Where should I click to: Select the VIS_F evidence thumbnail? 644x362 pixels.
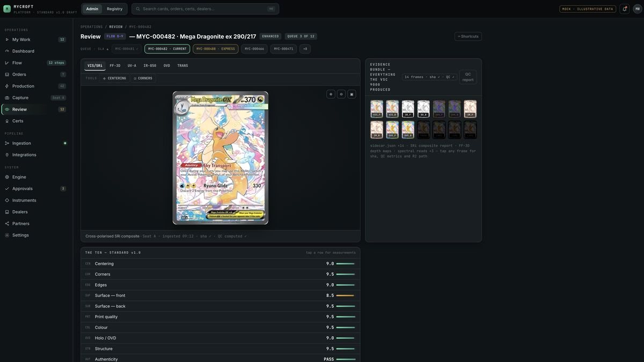(377, 109)
